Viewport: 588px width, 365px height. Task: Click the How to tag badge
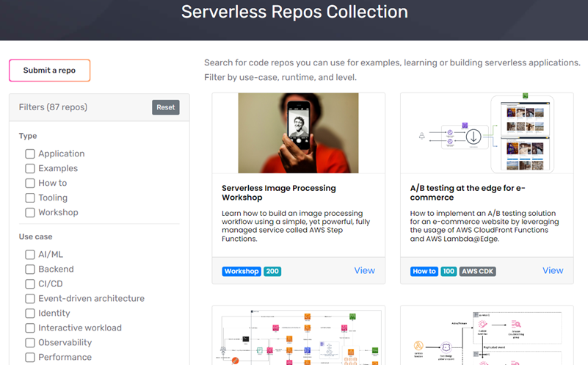tap(424, 271)
